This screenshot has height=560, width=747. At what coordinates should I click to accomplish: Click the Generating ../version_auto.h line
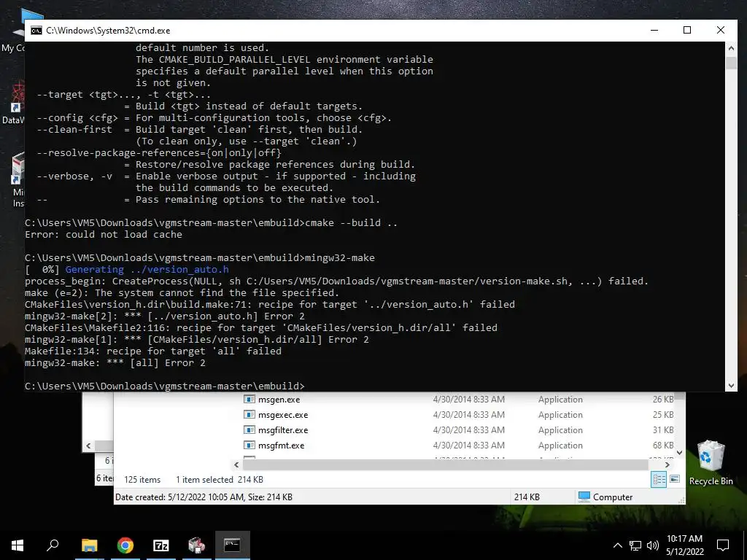coord(147,270)
